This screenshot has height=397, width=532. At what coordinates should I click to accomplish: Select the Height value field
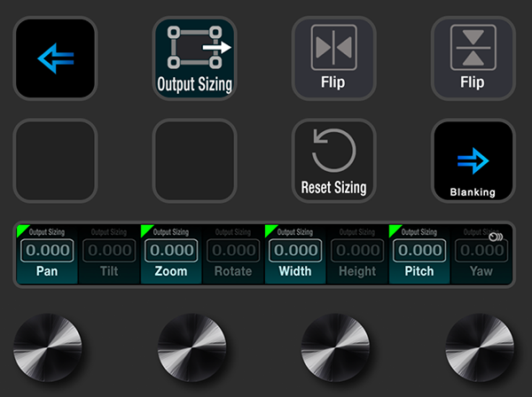(x=357, y=250)
